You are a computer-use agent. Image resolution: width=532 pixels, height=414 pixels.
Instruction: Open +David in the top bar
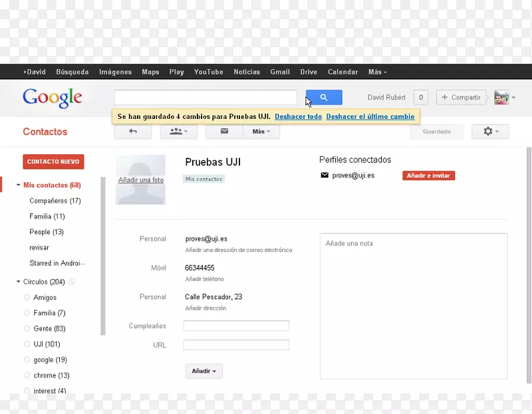[x=34, y=72]
